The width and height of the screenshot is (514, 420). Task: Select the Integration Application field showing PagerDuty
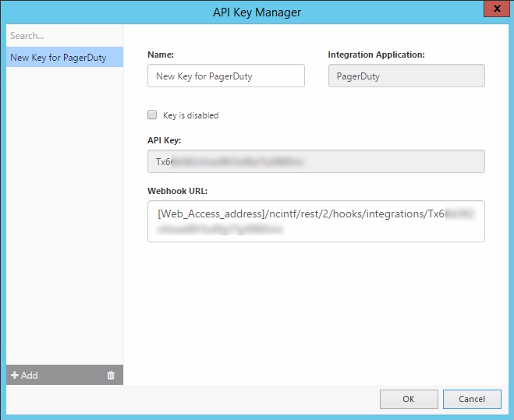tap(406, 76)
